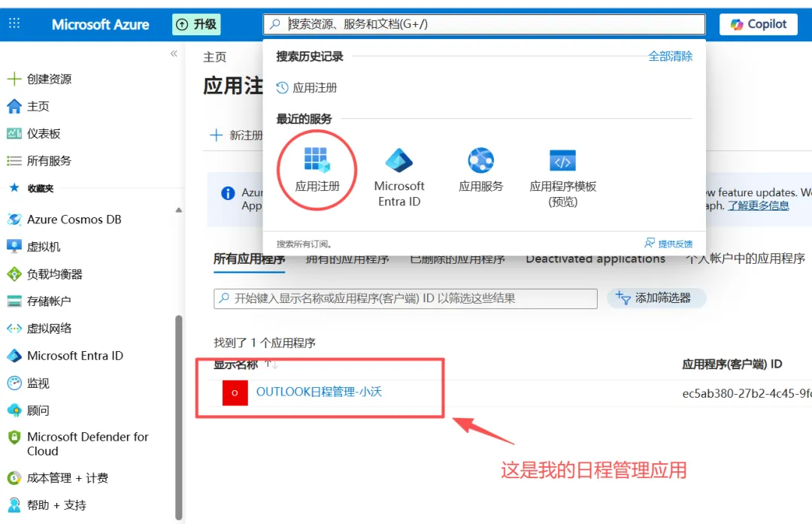Switch to 个人帐户中的应用程序 tab
The height and width of the screenshot is (524, 812).
pyautogui.click(x=745, y=259)
